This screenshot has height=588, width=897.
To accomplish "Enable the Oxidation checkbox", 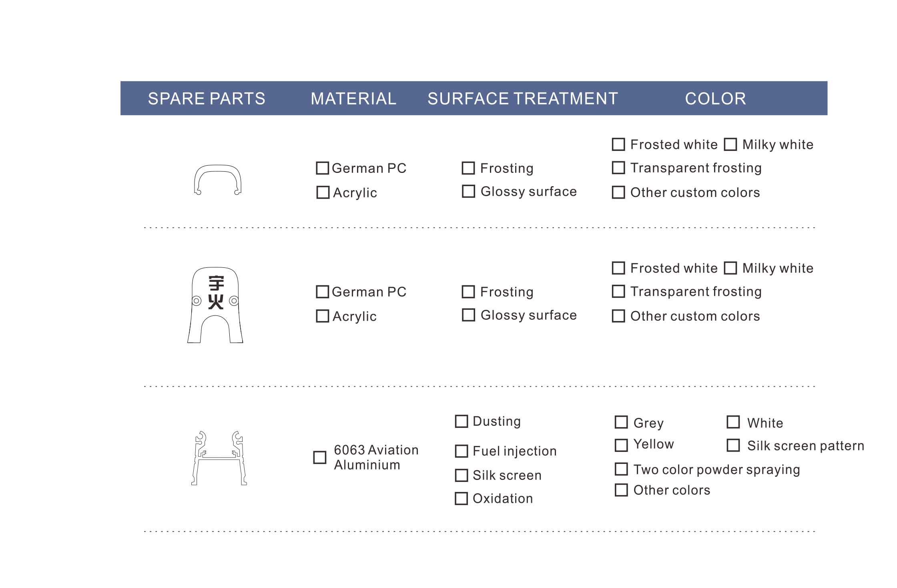I will pyautogui.click(x=461, y=498).
